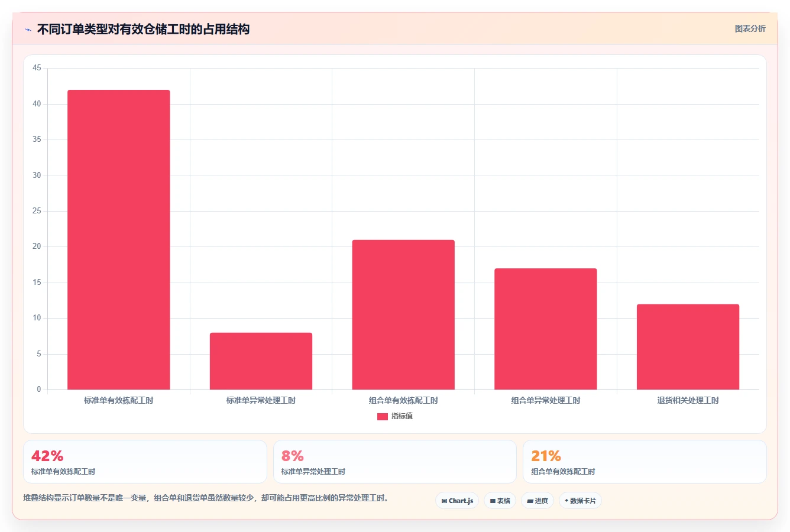Viewport: 790px width, 532px height.
Task: Click the footnote text starting 堆叠结构显示
Action: 207,498
